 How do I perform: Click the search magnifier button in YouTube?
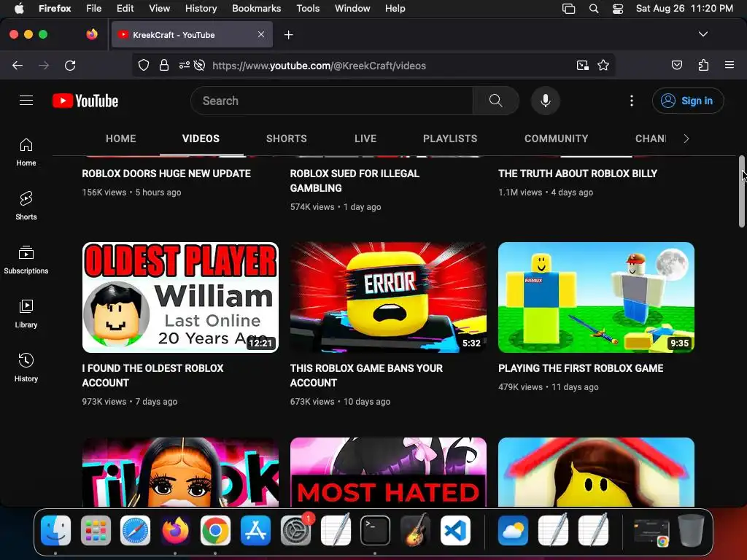[495, 101]
